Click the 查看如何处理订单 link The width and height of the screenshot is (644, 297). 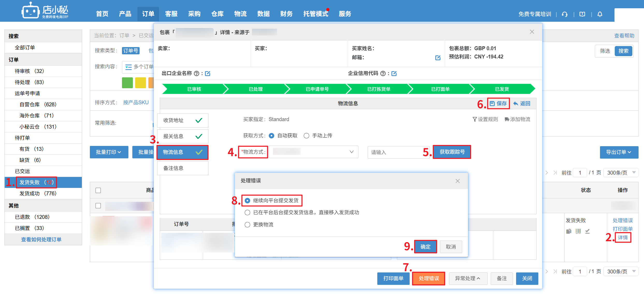coord(41,240)
